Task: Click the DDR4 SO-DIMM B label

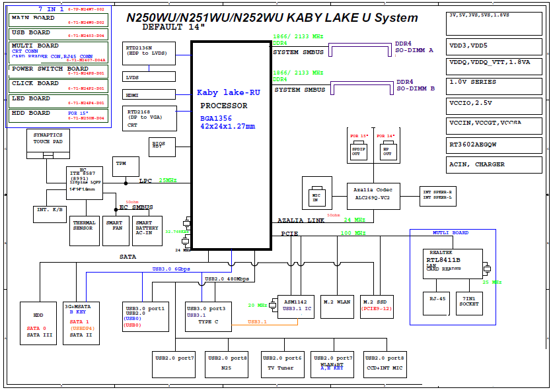Action: click(416, 85)
